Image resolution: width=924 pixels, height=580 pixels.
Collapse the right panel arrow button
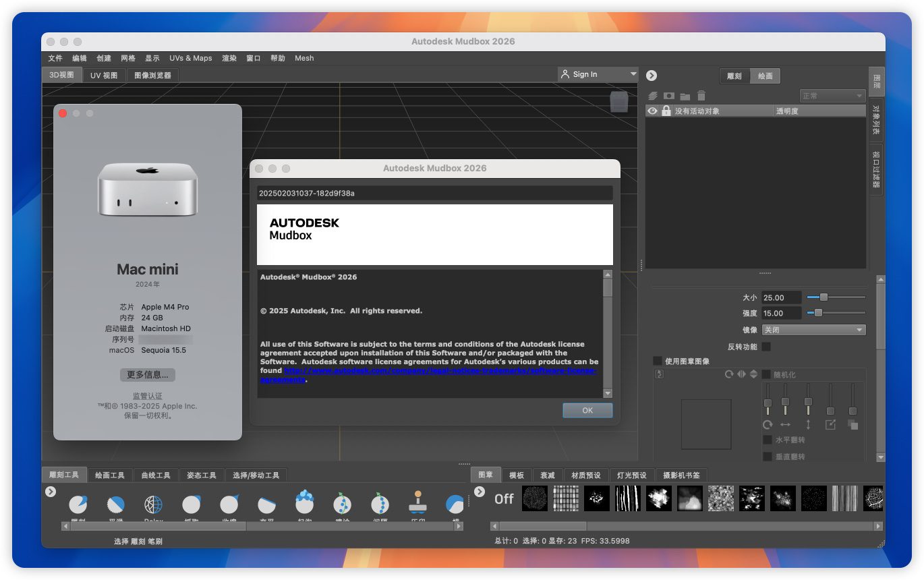click(x=652, y=76)
